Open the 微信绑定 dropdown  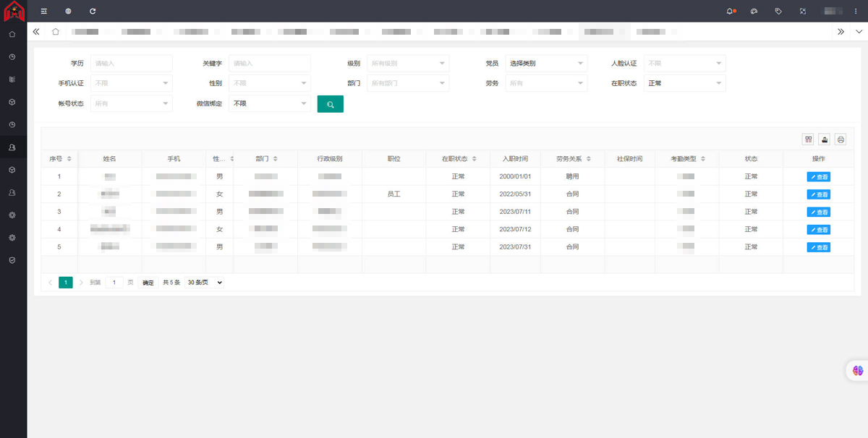click(270, 104)
